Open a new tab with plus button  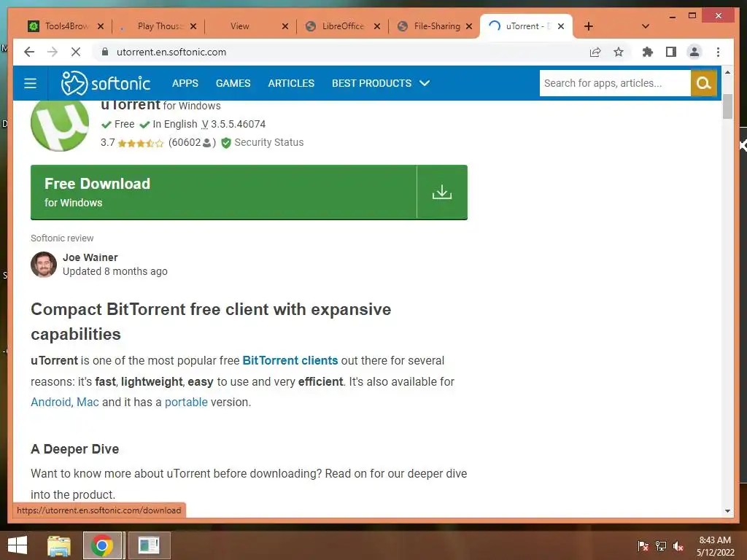point(589,26)
